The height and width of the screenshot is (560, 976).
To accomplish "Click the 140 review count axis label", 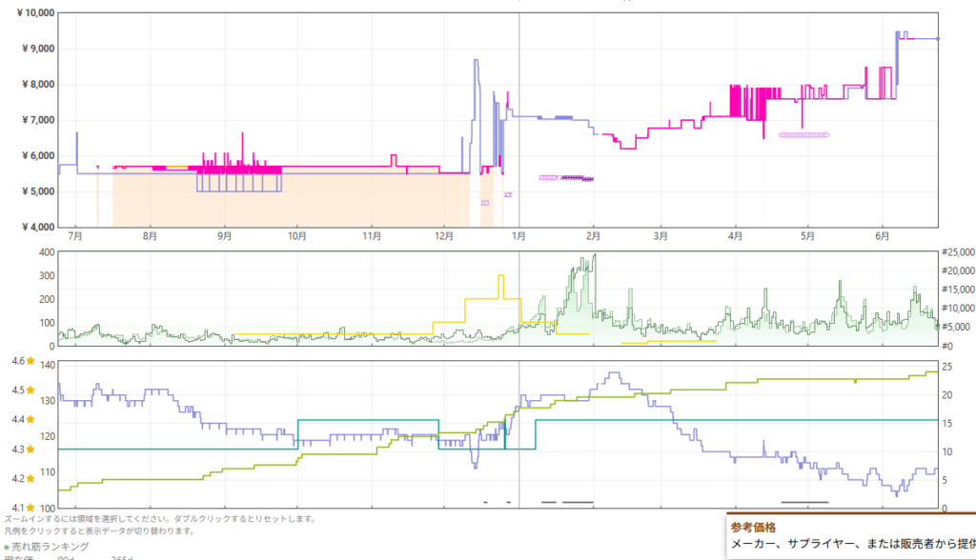I will tap(48, 366).
